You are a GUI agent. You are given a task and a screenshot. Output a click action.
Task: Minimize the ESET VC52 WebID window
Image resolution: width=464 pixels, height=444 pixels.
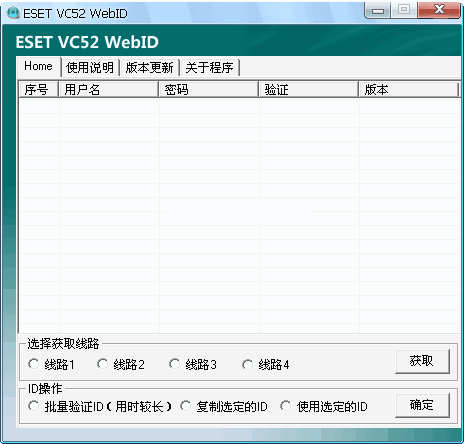378,11
